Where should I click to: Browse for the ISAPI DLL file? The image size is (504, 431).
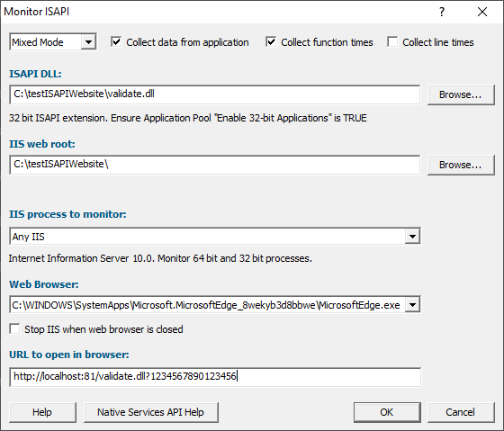[461, 94]
